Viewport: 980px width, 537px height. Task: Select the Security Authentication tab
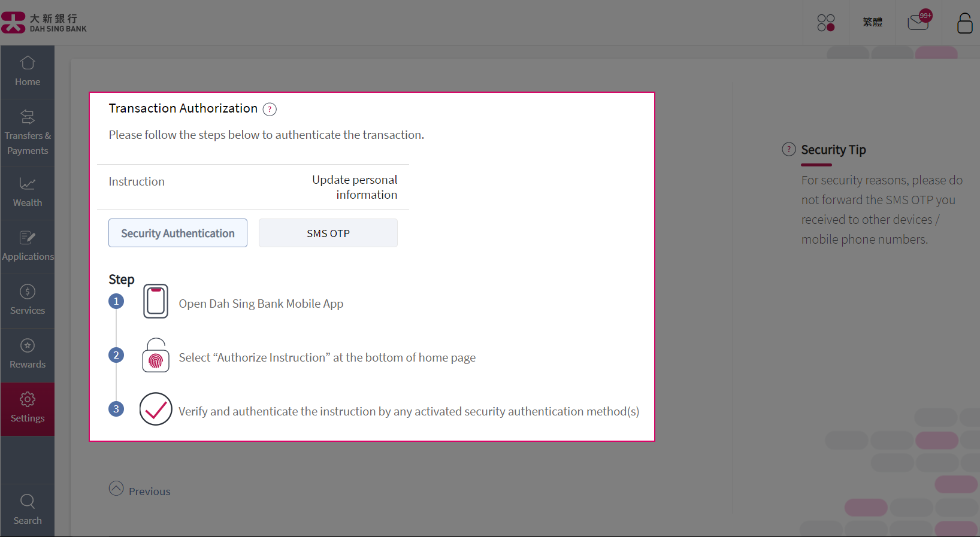point(178,233)
